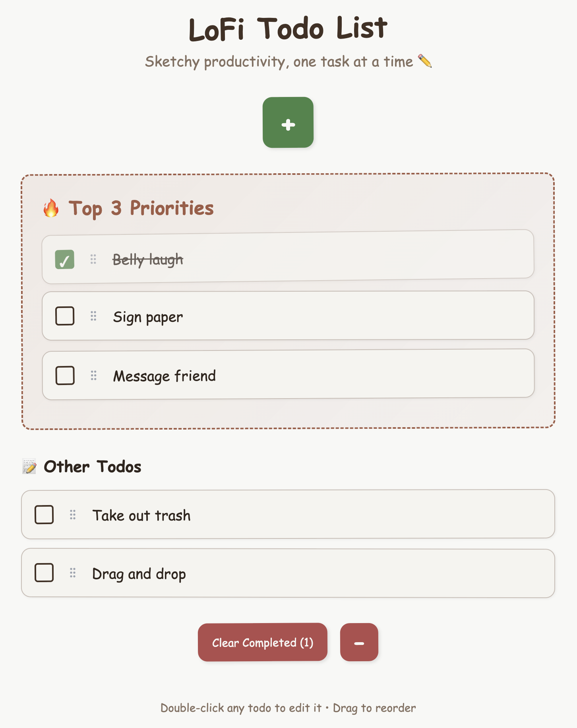Check the Message friend checkbox
The width and height of the screenshot is (577, 728).
pyautogui.click(x=65, y=375)
